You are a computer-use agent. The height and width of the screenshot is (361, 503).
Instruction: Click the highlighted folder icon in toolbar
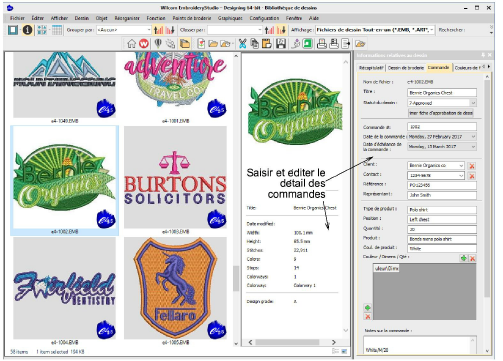point(185,44)
